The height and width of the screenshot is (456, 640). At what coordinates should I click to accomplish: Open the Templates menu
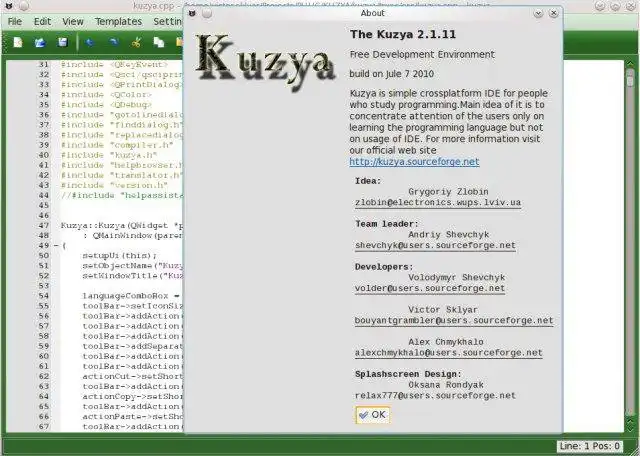pyautogui.click(x=118, y=21)
